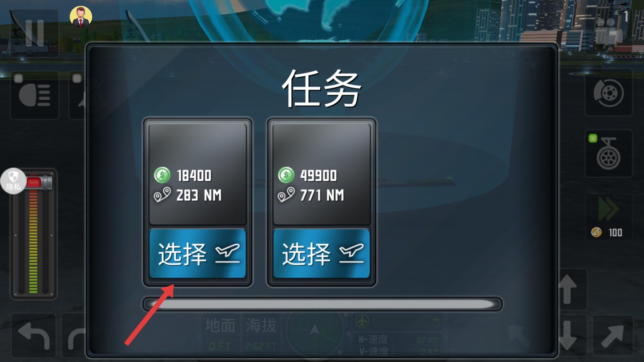The width and height of the screenshot is (644, 362).
Task: Click the mission list horizontal scrollbar
Action: point(322,304)
